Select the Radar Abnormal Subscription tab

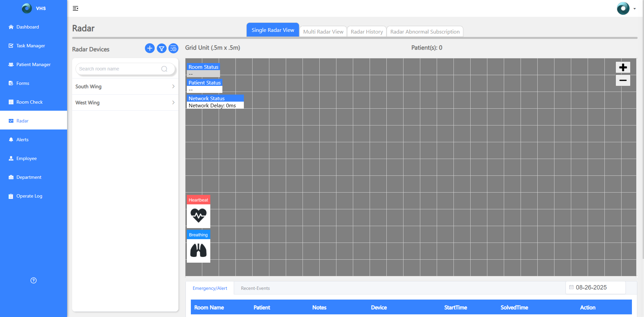click(x=425, y=32)
